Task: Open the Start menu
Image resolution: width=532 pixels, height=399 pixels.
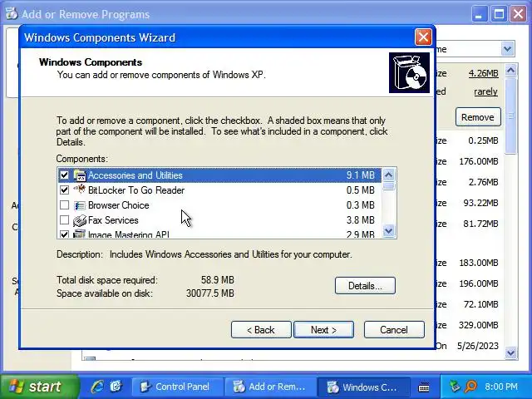Action: point(38,387)
